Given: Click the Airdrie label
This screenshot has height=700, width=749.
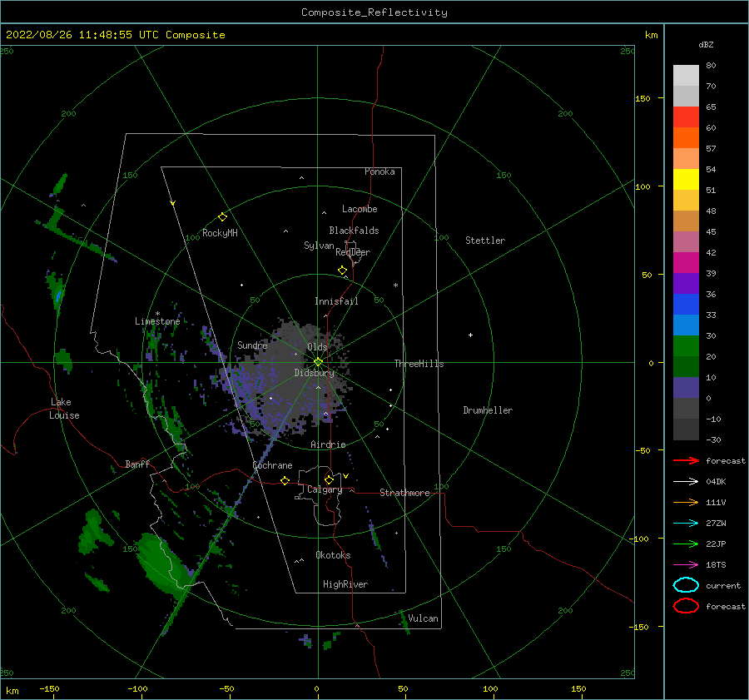Looking at the screenshot, I should (x=328, y=444).
